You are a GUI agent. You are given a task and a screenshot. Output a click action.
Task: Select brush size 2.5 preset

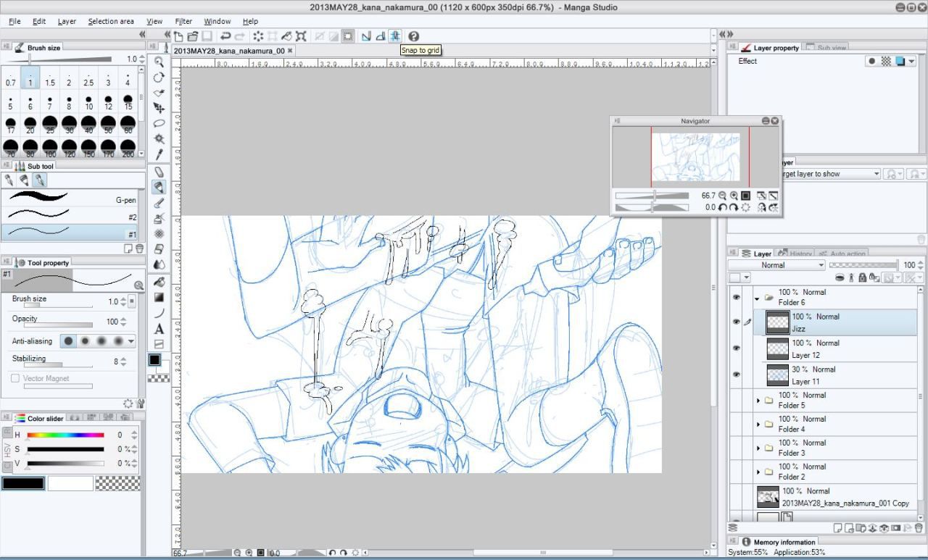88,78
